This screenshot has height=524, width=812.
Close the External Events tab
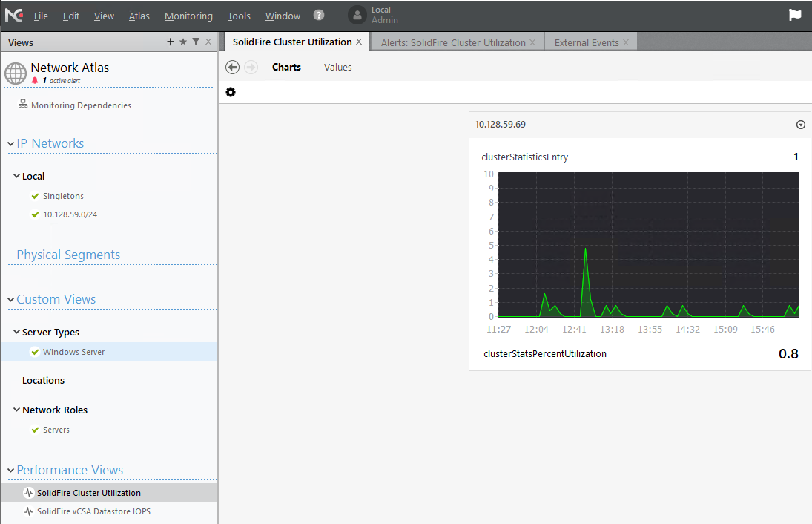point(626,42)
